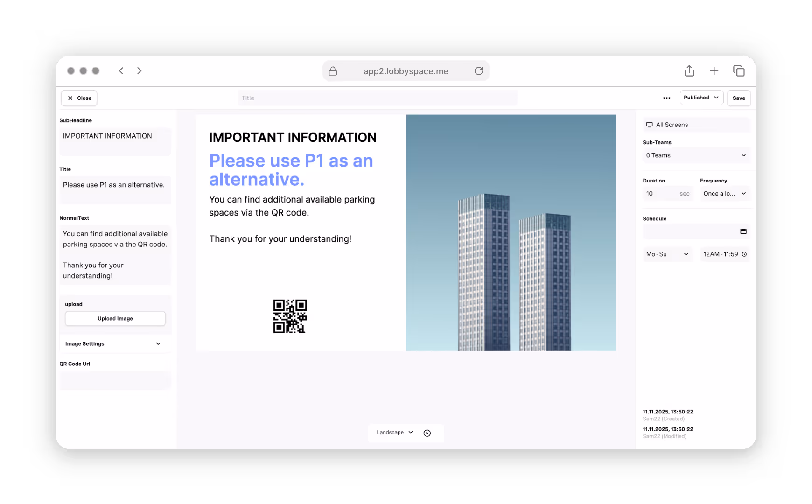Open the three-dots more options menu
The height and width of the screenshot is (504, 812).
coord(666,98)
